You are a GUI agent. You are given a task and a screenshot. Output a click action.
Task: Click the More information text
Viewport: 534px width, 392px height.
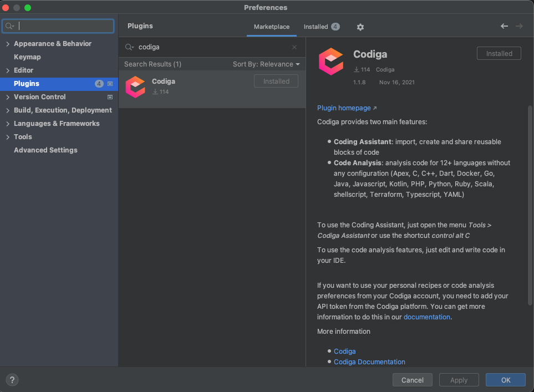[x=344, y=332]
